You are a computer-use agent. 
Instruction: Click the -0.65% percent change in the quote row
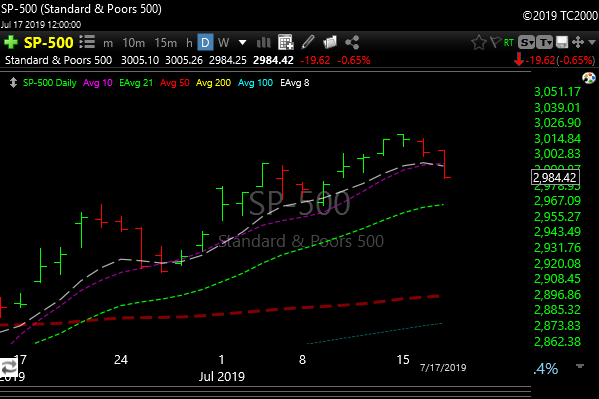[354, 60]
